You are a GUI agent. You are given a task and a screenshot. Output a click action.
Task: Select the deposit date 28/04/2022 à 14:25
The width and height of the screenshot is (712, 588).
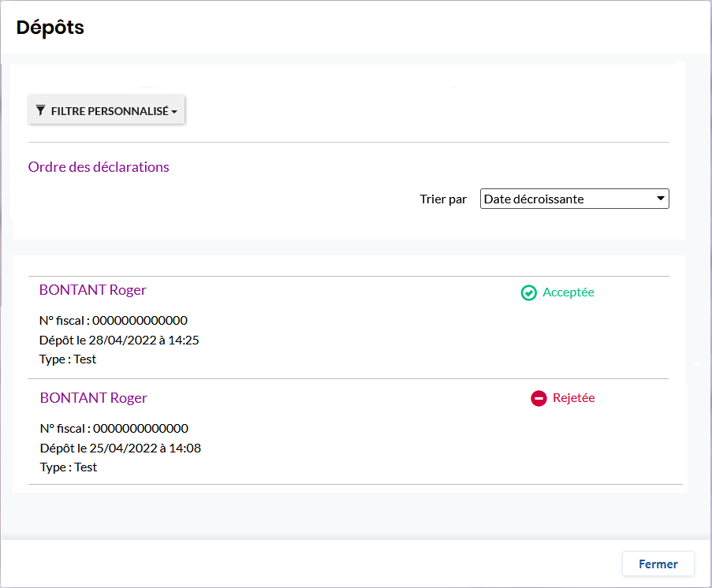pyautogui.click(x=119, y=340)
